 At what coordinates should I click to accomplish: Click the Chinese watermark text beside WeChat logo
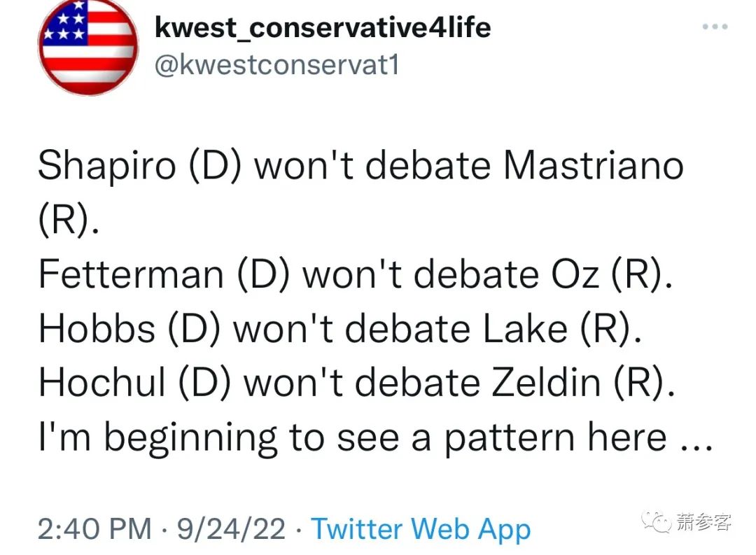coord(703,521)
